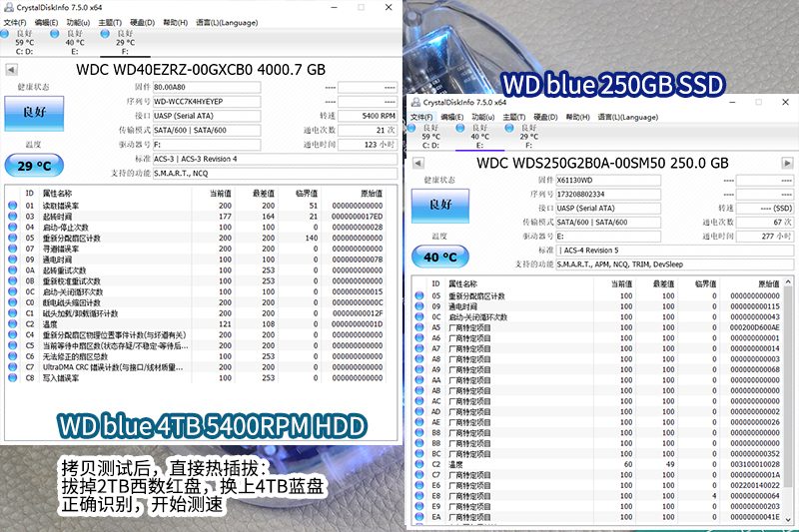Select raw value 000200D600AE in right window

(755, 327)
